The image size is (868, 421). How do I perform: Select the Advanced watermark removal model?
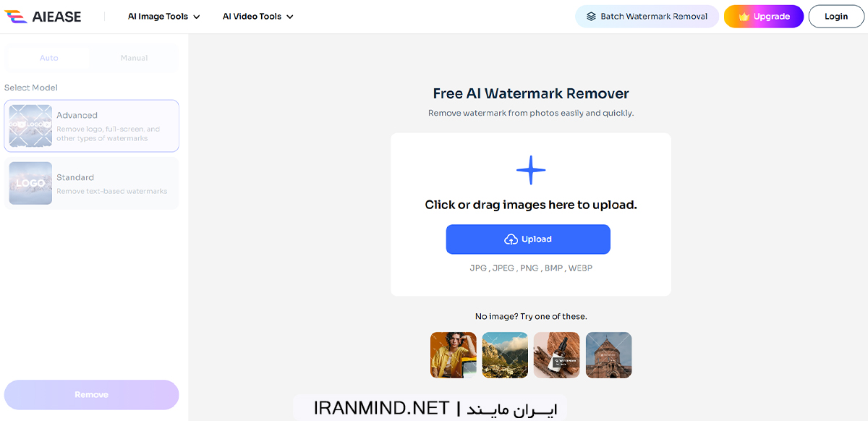(91, 126)
